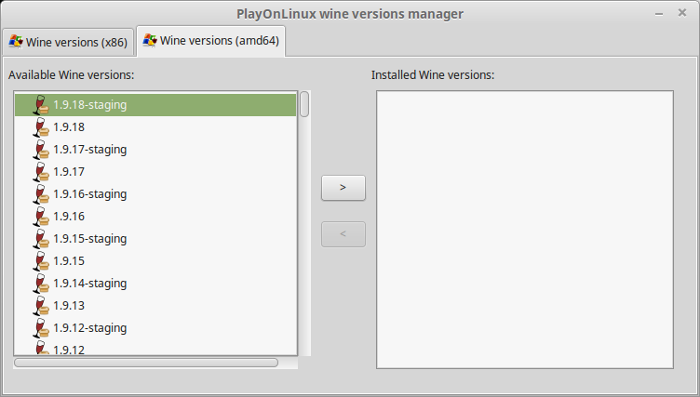Image resolution: width=700 pixels, height=397 pixels.
Task: Choose version 1.9.15
Action: pyautogui.click(x=155, y=261)
